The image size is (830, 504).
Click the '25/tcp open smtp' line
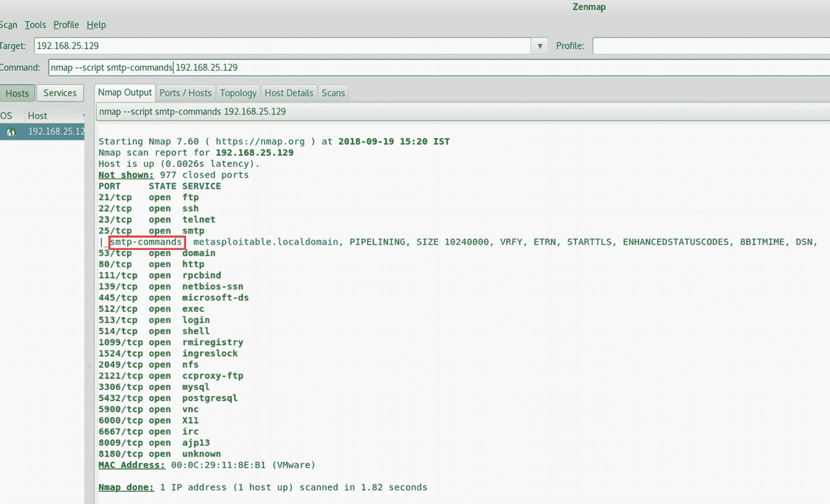(151, 231)
